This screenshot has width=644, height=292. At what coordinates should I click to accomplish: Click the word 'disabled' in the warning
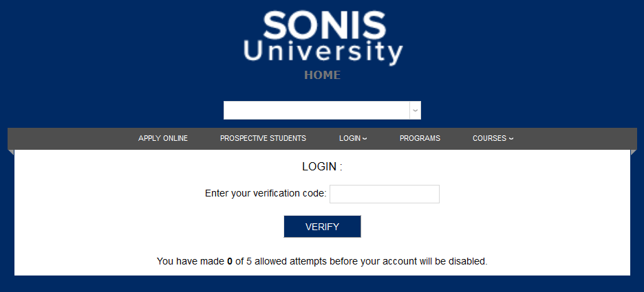tap(466, 262)
